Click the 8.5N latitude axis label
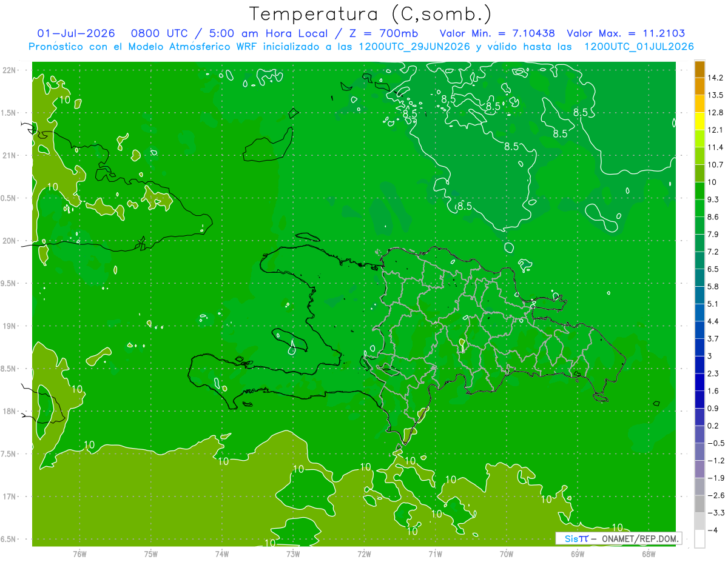 coord(9,369)
